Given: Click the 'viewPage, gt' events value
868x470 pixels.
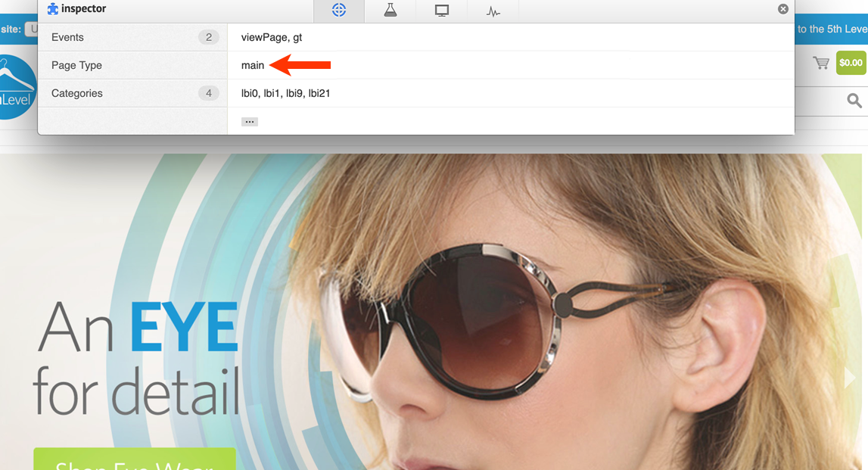Looking at the screenshot, I should coord(272,37).
